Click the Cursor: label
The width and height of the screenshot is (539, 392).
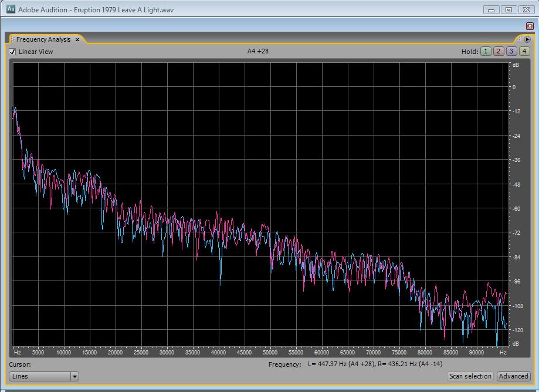pyautogui.click(x=20, y=364)
